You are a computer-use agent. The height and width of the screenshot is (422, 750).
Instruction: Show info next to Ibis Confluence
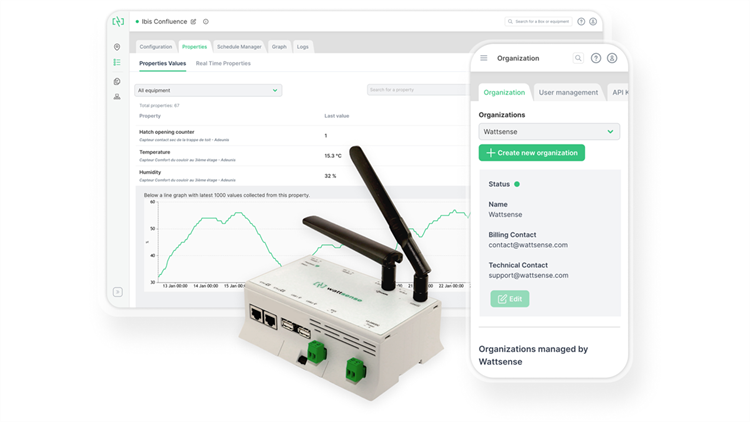[206, 22]
